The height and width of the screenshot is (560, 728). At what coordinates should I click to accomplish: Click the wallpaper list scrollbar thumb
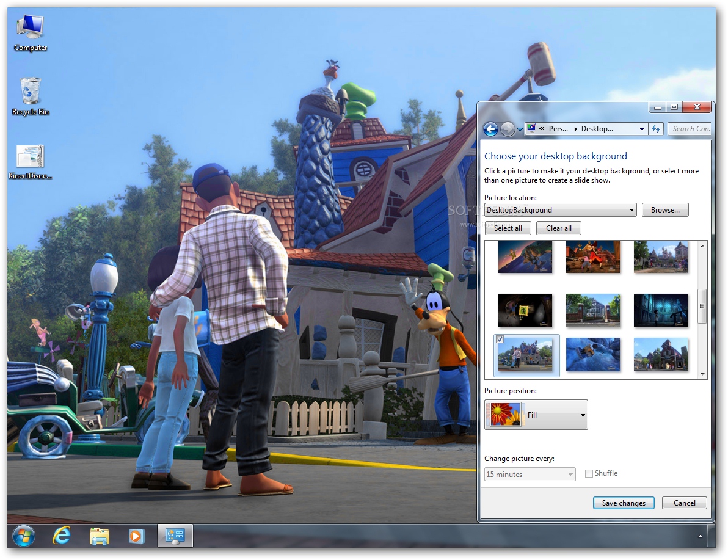[702, 306]
